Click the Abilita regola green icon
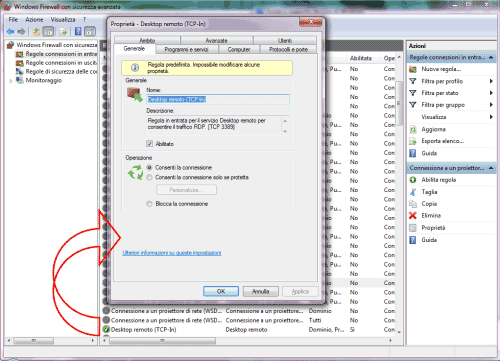Viewport: 500px width, 361px height. coord(413,180)
